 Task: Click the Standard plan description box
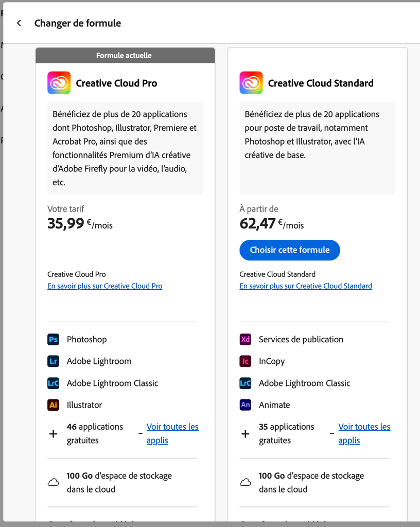coord(317,148)
